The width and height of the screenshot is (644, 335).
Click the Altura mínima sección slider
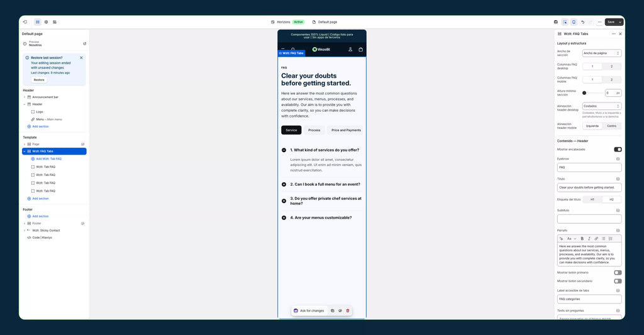click(592, 93)
